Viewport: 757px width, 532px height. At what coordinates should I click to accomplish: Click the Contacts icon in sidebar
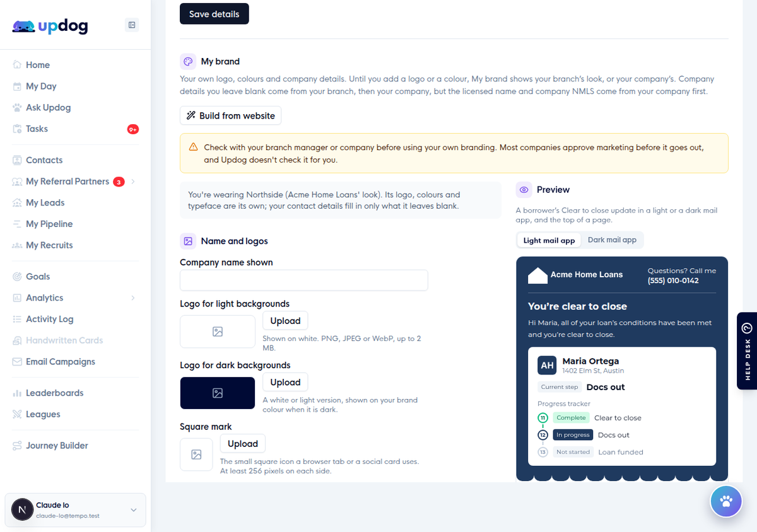click(17, 160)
